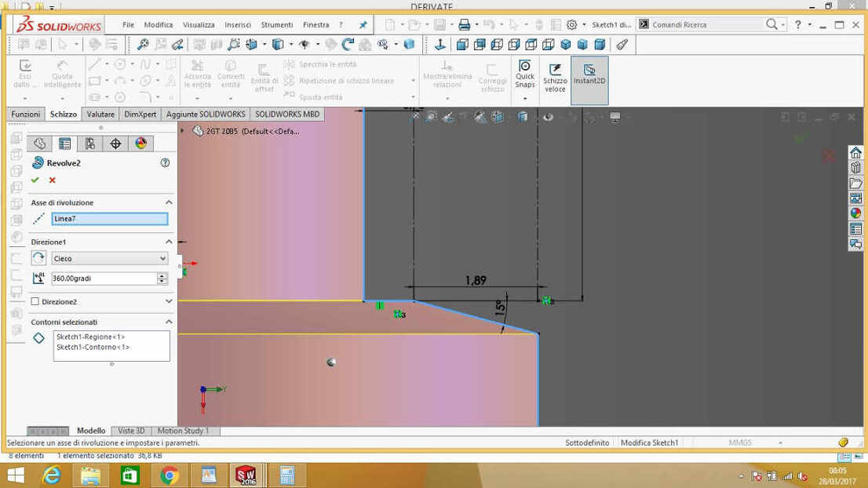Collapse the Contorni selezionati section

click(169, 322)
